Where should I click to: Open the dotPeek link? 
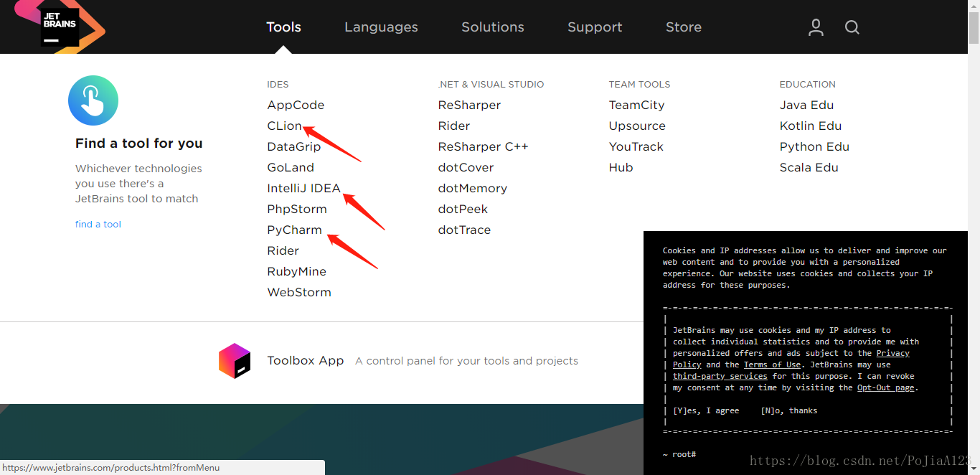(463, 209)
